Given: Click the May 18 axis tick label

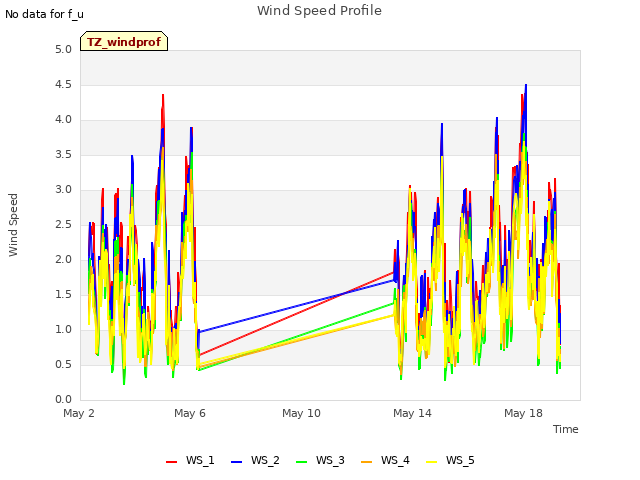Looking at the screenshot, I should pyautogui.click(x=523, y=413).
